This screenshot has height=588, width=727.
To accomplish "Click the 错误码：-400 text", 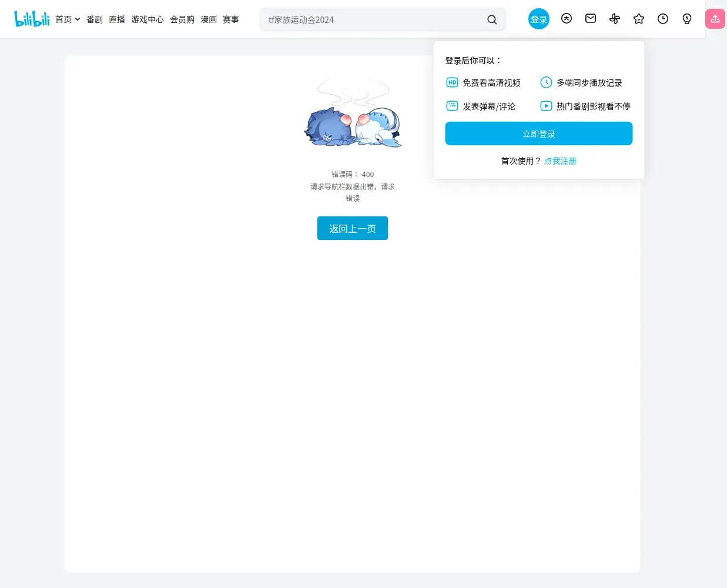I will point(353,174).
